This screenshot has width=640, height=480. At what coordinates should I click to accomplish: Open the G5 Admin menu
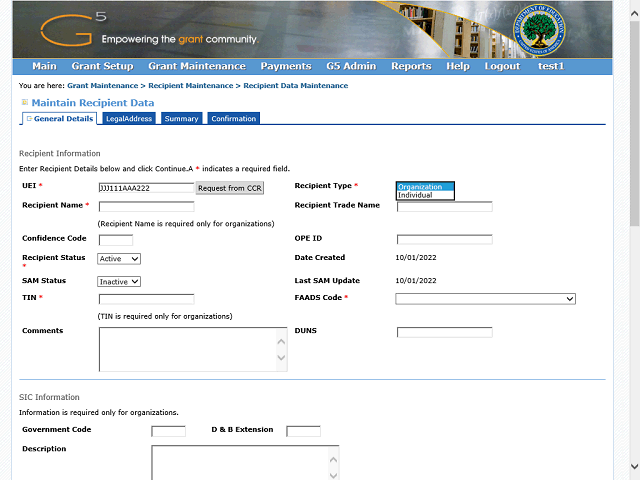coord(351,66)
